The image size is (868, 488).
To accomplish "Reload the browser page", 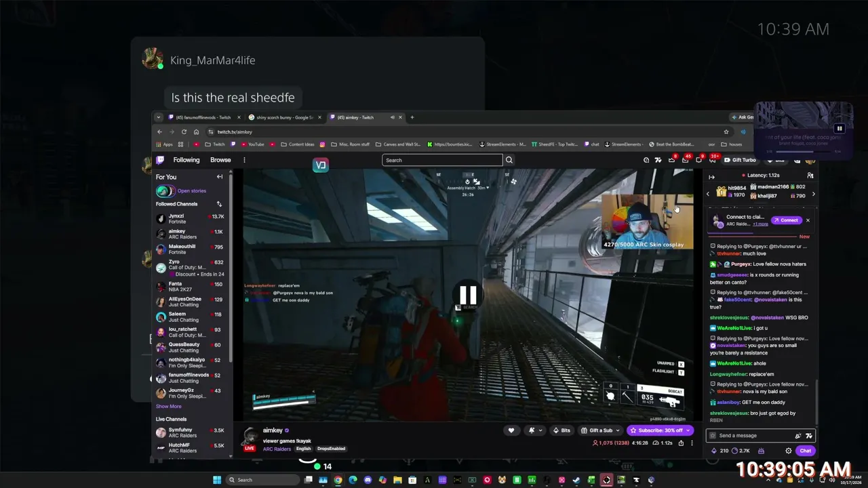I will tap(184, 131).
